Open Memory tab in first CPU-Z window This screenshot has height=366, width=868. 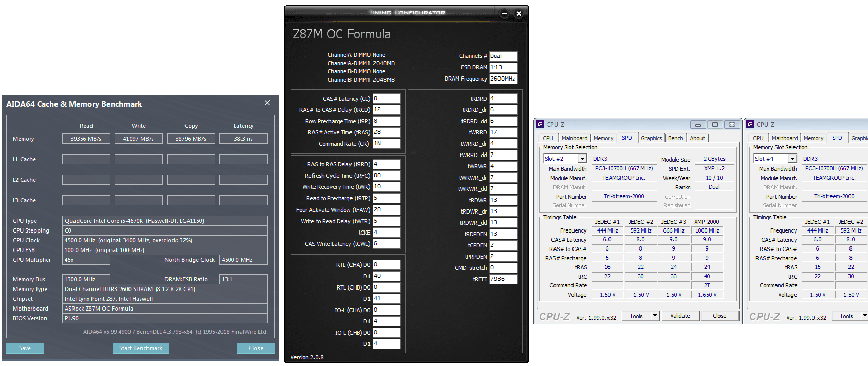coord(603,138)
